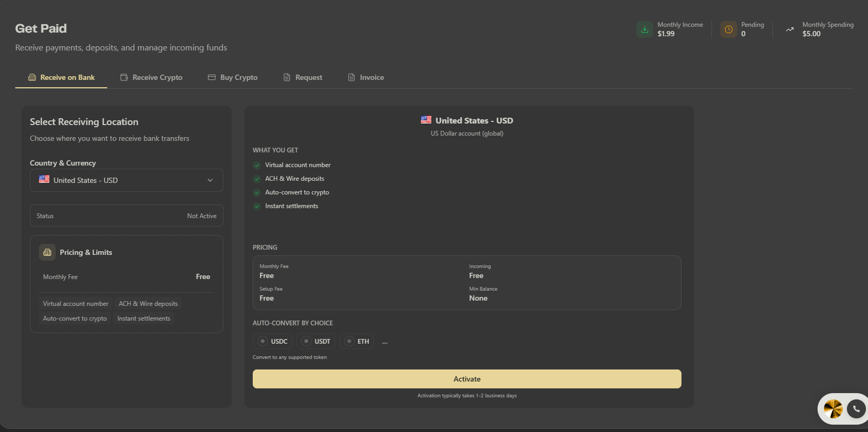Select the USDC auto-convert option
This screenshot has width=868, height=432.
coord(273,341)
